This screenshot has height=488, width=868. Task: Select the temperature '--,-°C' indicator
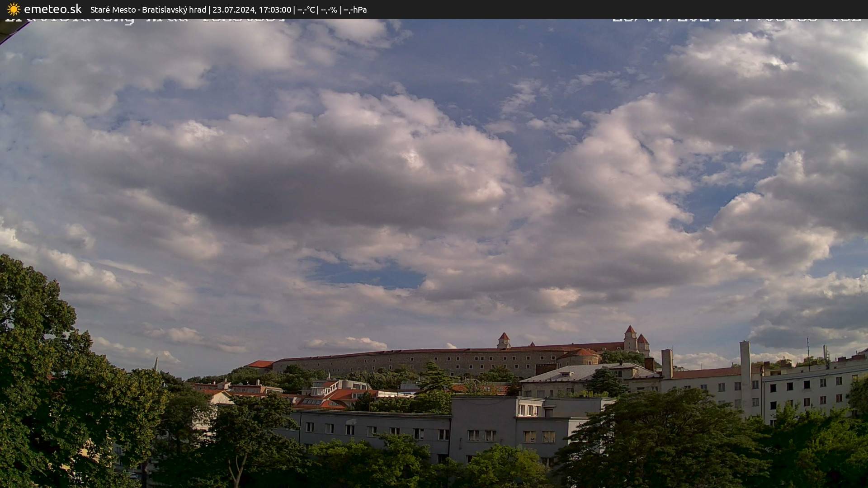click(306, 9)
